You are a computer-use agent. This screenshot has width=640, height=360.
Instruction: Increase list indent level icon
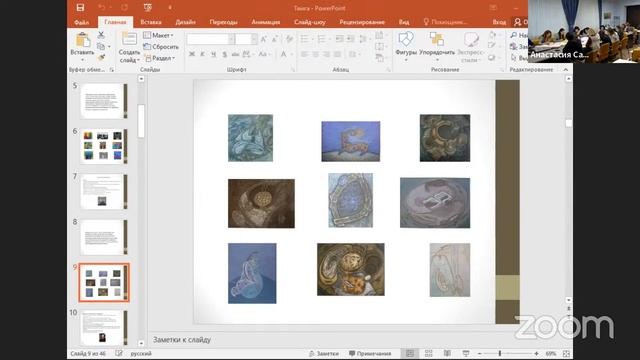click(x=350, y=39)
